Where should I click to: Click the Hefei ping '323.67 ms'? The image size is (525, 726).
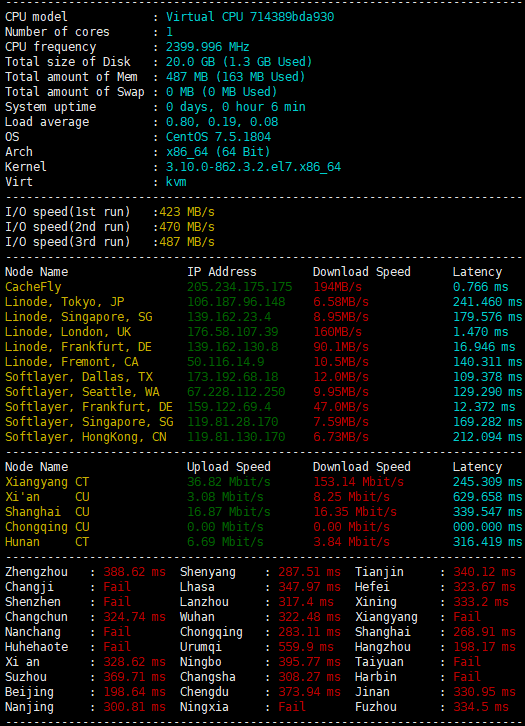(x=484, y=587)
